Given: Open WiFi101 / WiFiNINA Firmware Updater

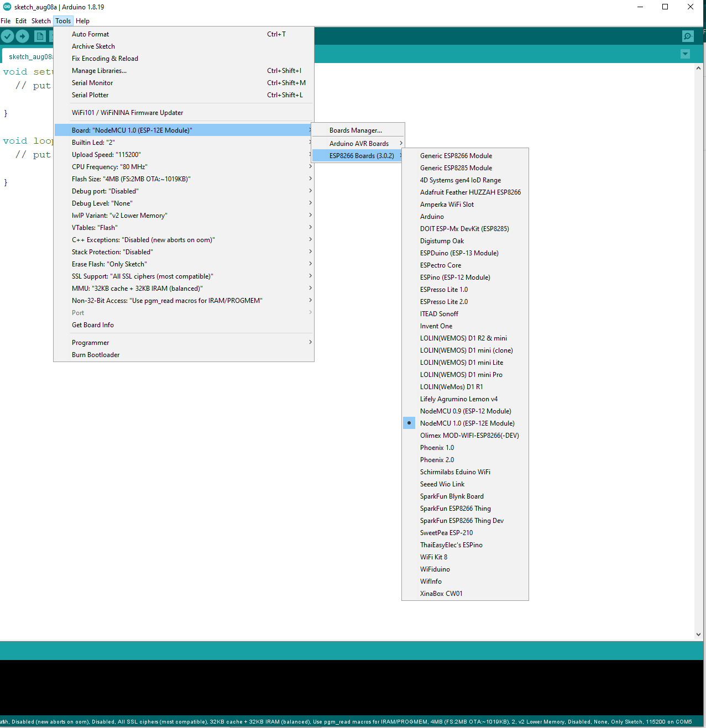Looking at the screenshot, I should (x=184, y=113).
